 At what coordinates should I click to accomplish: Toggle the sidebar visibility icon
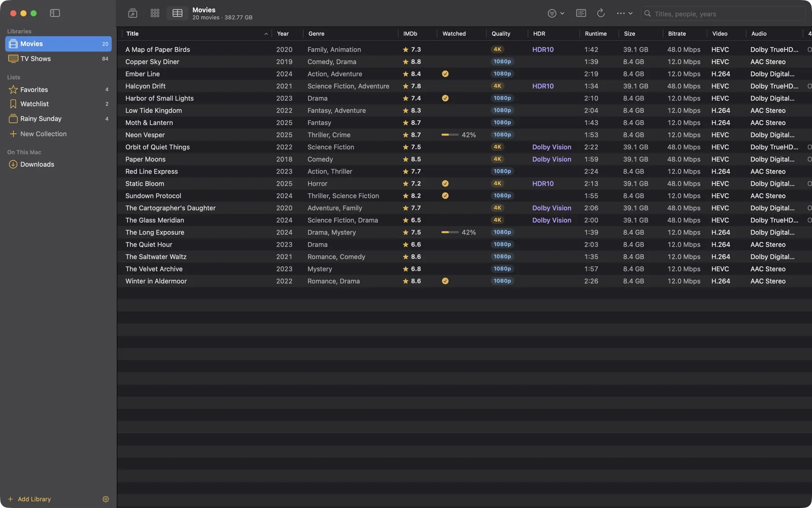pyautogui.click(x=55, y=14)
